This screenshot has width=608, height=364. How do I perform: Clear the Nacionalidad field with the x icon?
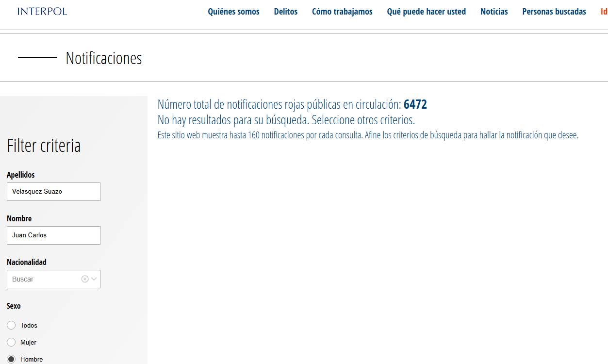point(85,279)
